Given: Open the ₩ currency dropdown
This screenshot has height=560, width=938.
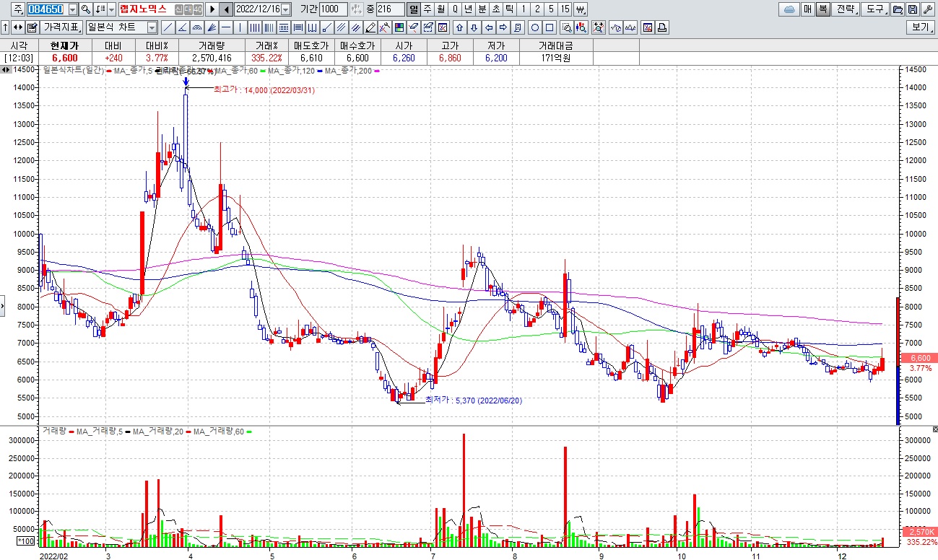Looking at the screenshot, I should pos(581,9).
